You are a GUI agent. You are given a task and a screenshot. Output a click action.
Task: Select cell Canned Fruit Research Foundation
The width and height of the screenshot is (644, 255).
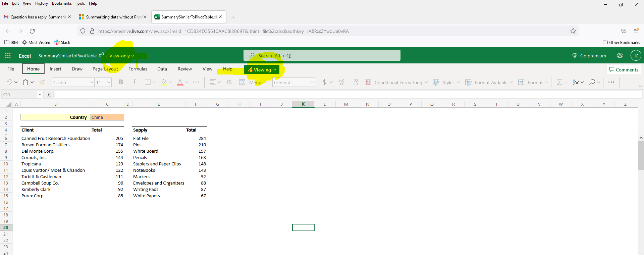pos(56,138)
